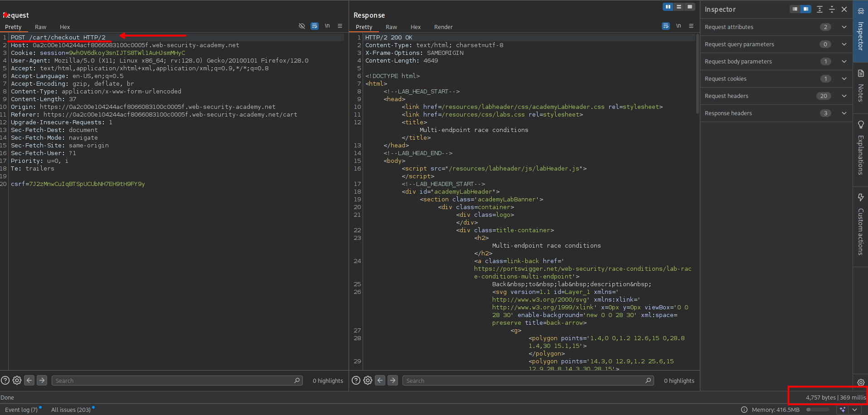Open the Event log
This screenshot has width=868, height=415.
pyautogui.click(x=21, y=410)
